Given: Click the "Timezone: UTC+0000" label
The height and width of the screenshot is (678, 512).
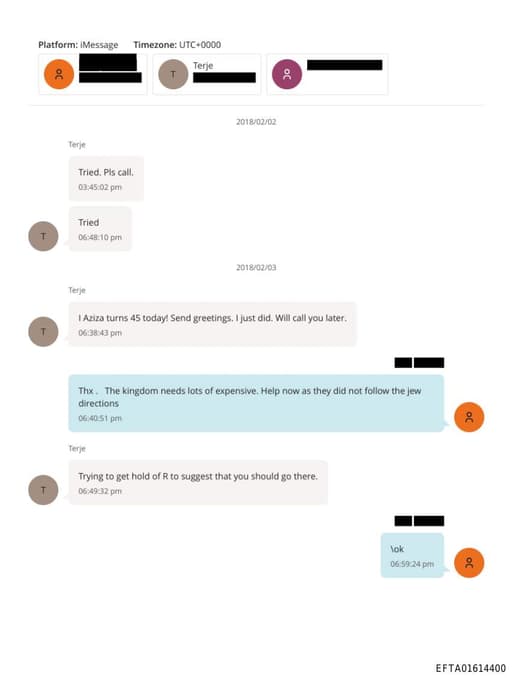Looking at the screenshot, I should tap(177, 45).
